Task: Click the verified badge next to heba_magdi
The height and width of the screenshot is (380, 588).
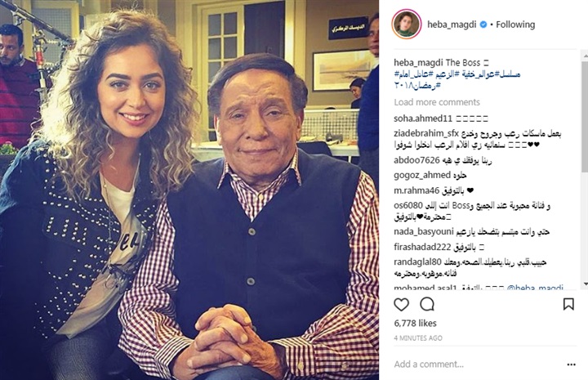Action: [x=483, y=25]
